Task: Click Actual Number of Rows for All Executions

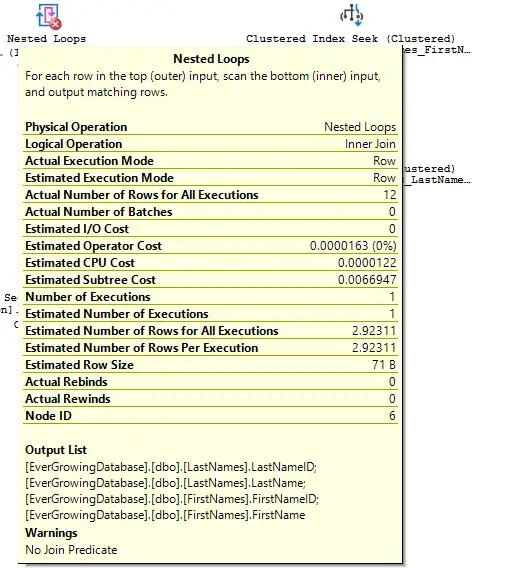Action: coord(211,195)
